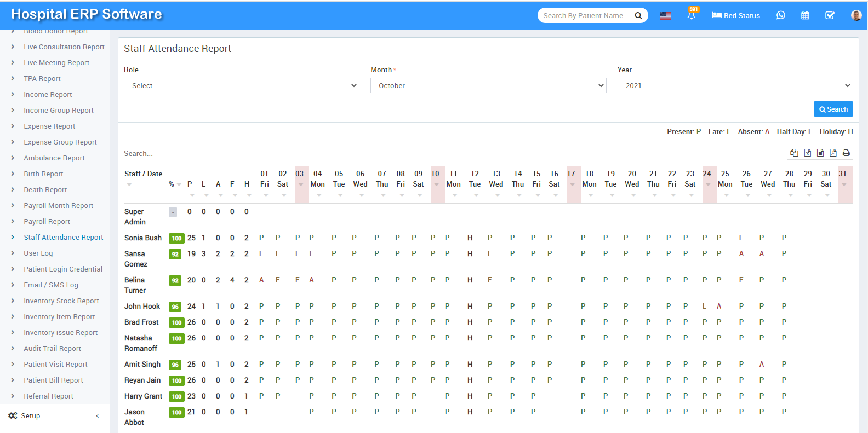The height and width of the screenshot is (433, 868).
Task: Open the notifications bell
Action: (x=691, y=15)
